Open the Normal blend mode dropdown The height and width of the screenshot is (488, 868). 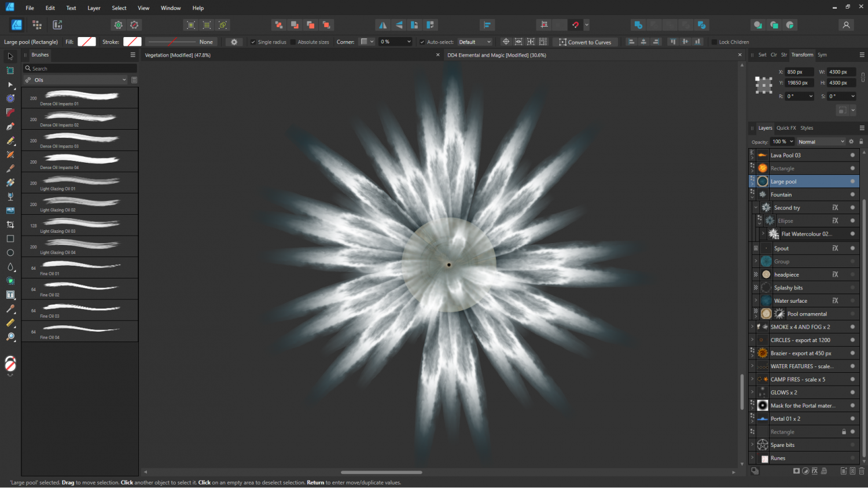pos(821,142)
